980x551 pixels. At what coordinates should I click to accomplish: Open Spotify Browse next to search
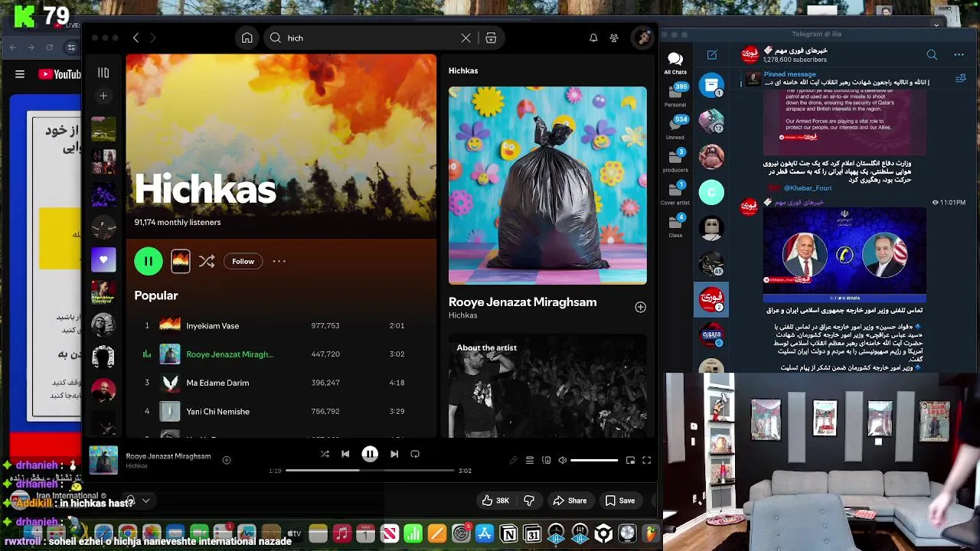click(x=491, y=37)
